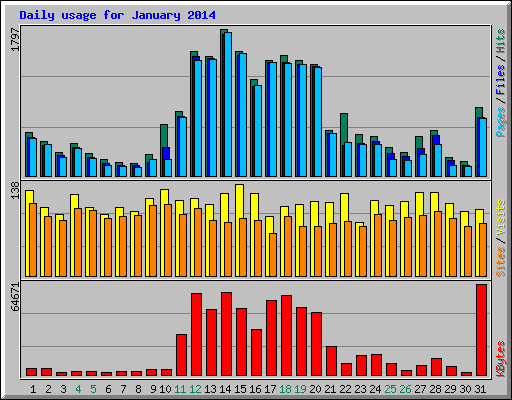Click the 64671 axis value label
512x400 pixels.
pyautogui.click(x=15, y=297)
